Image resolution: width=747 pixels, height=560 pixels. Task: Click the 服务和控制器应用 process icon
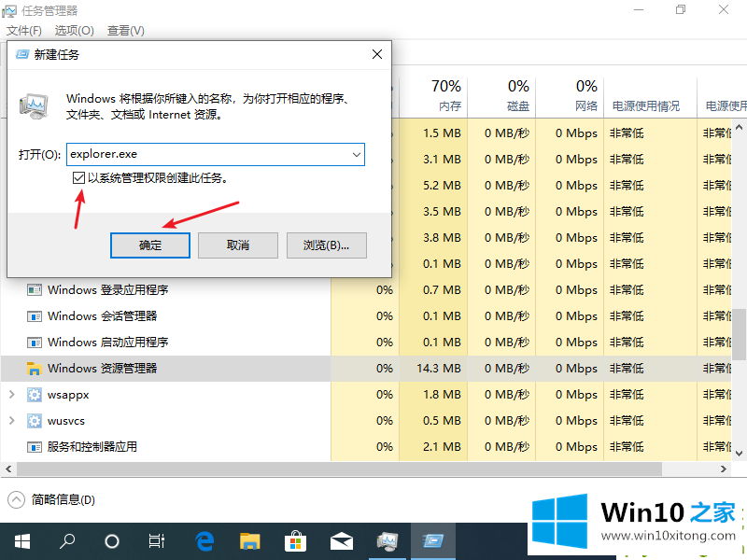[x=35, y=447]
